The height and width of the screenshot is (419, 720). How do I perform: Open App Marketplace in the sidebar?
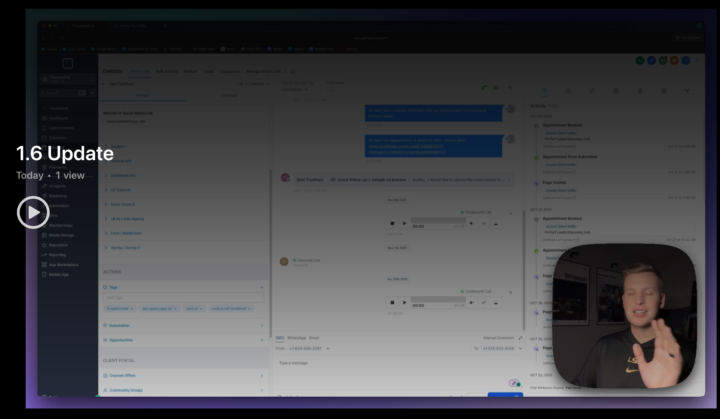point(63,265)
